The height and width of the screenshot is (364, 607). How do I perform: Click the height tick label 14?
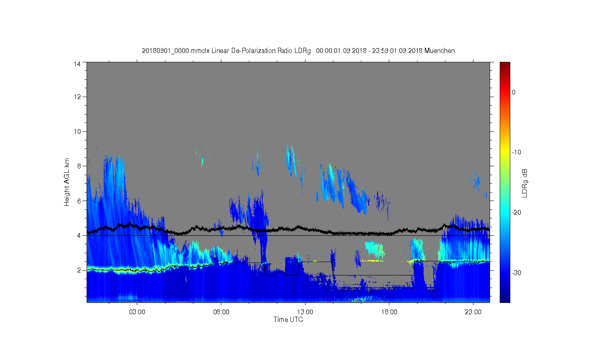77,64
